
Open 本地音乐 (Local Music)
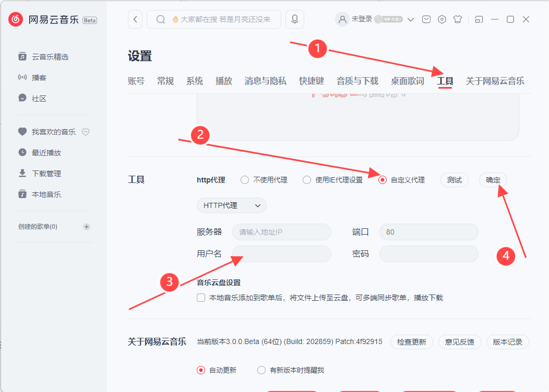45,194
